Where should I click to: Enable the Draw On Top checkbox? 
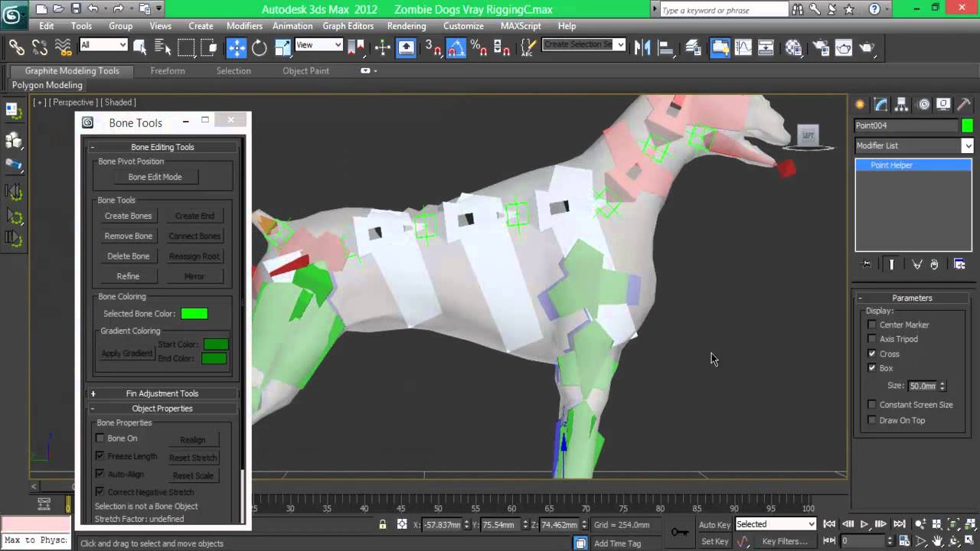coord(871,420)
